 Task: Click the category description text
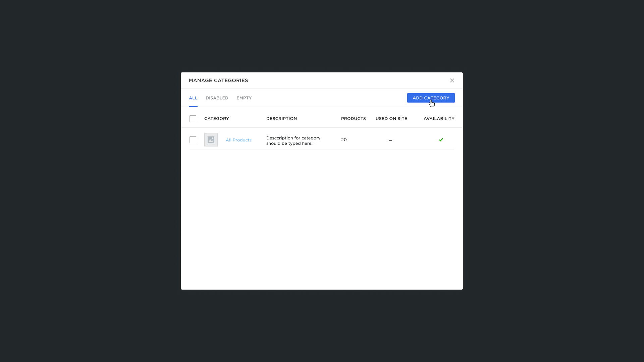coord(293,141)
